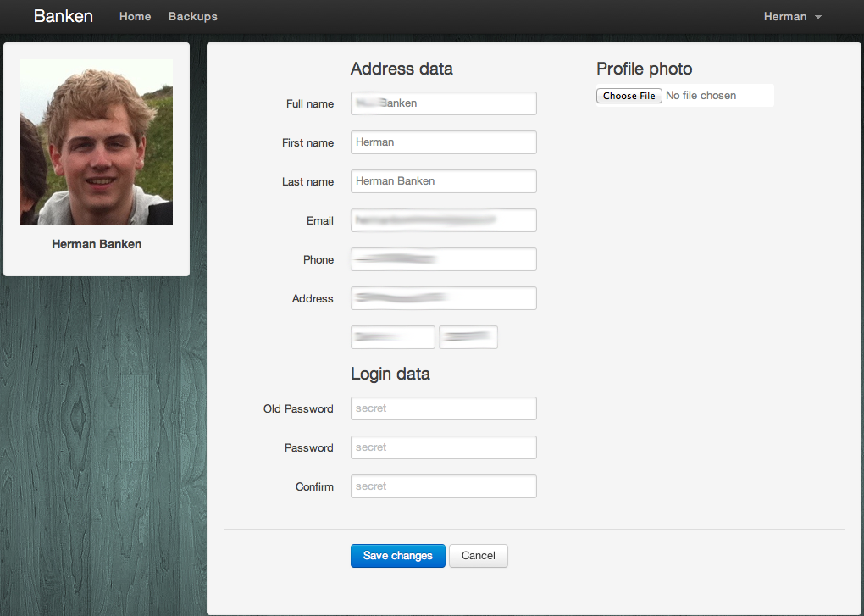The image size is (864, 616).
Task: Cancel the profile edit
Action: (479, 555)
